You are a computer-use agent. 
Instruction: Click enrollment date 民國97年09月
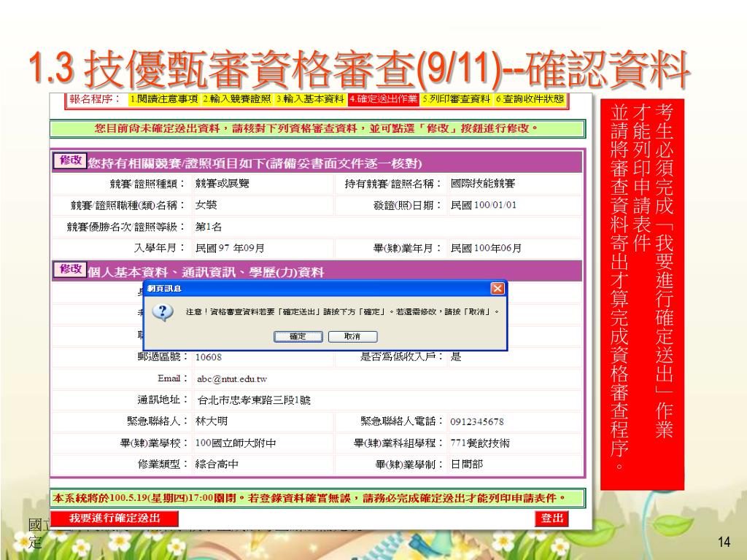(x=230, y=249)
